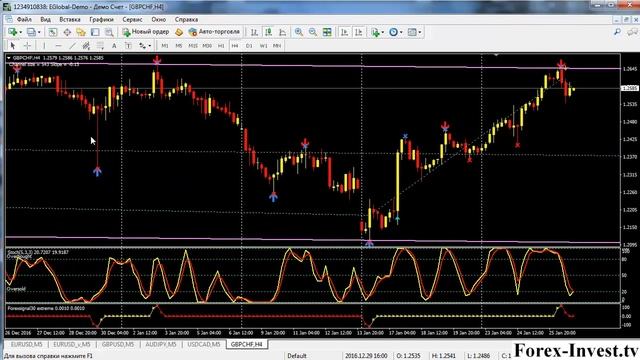Switch to the EURUSD,M5 chart tab
640x360 pixels.
27,344
